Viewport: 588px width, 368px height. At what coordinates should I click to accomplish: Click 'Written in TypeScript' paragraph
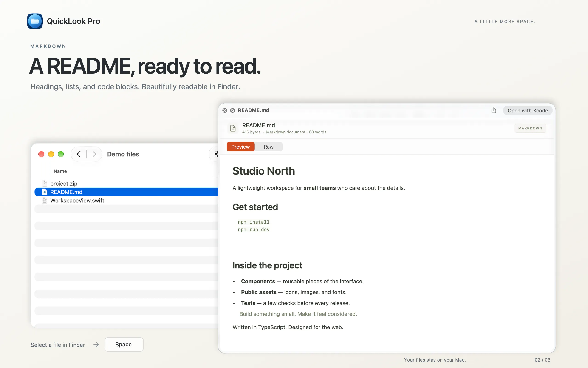pyautogui.click(x=288, y=327)
